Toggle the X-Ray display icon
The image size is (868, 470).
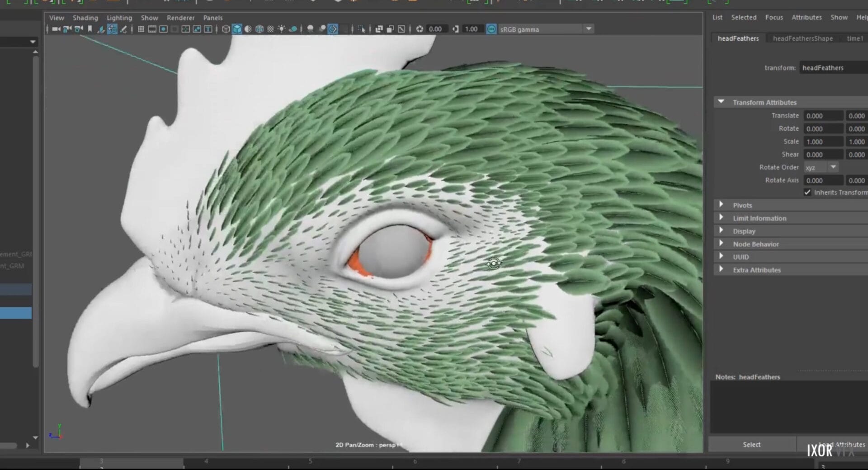coord(379,29)
